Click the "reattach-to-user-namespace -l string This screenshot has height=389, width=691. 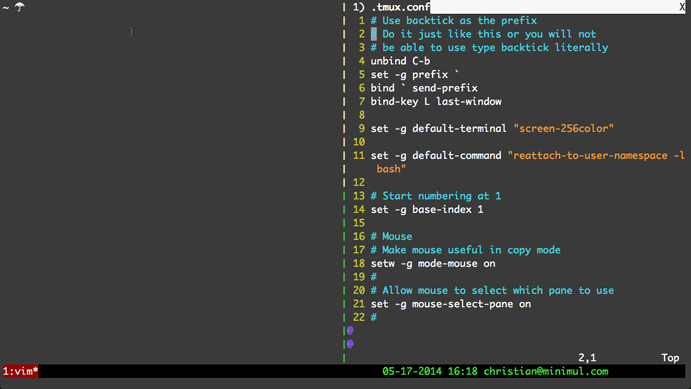click(x=596, y=156)
